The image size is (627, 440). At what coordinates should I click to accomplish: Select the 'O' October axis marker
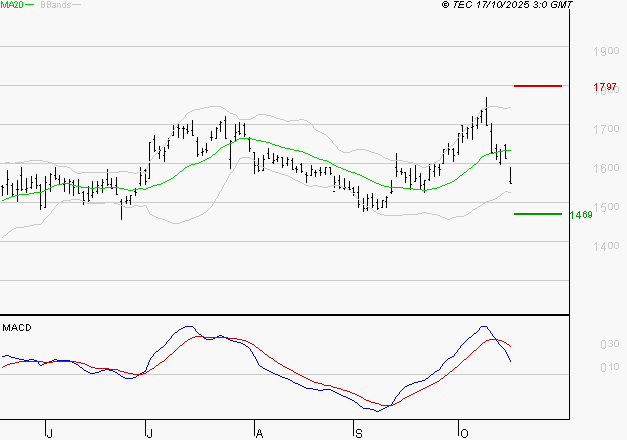coord(463,432)
